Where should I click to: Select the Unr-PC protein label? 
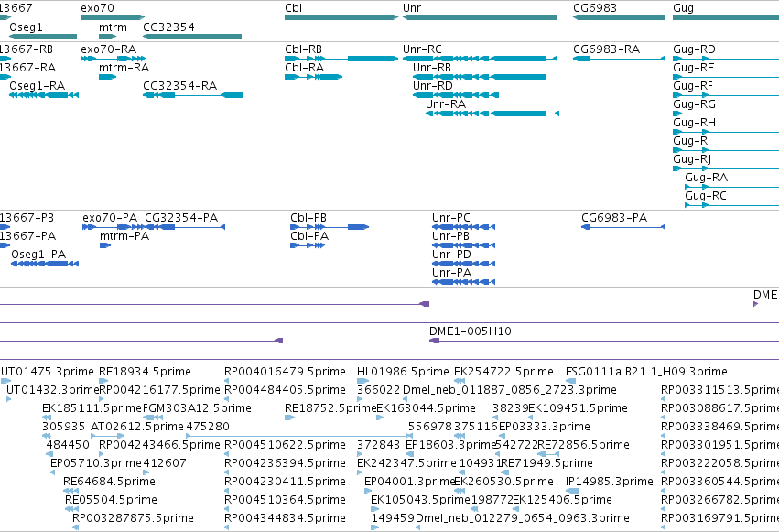click(x=451, y=218)
